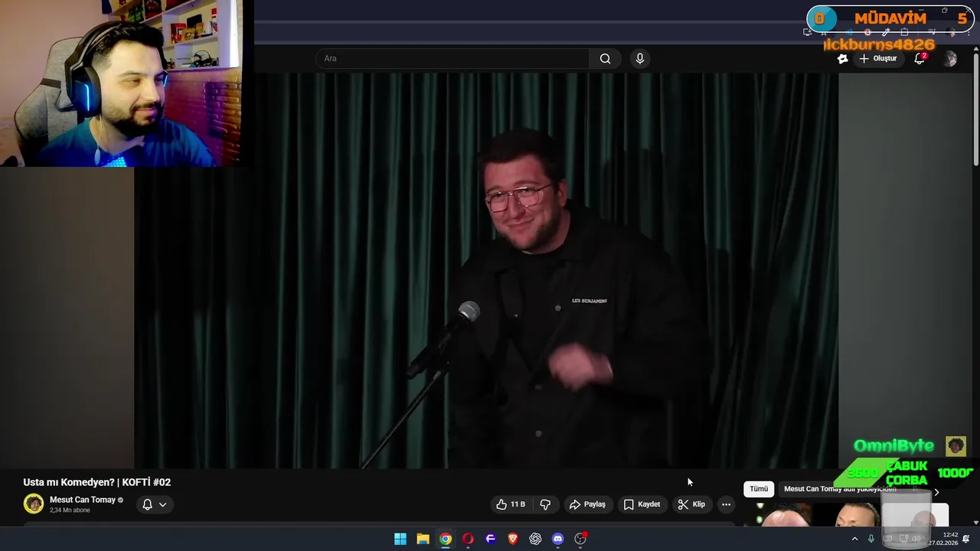Show next filter chips with arrow
The width and height of the screenshot is (980, 551).
point(936,492)
